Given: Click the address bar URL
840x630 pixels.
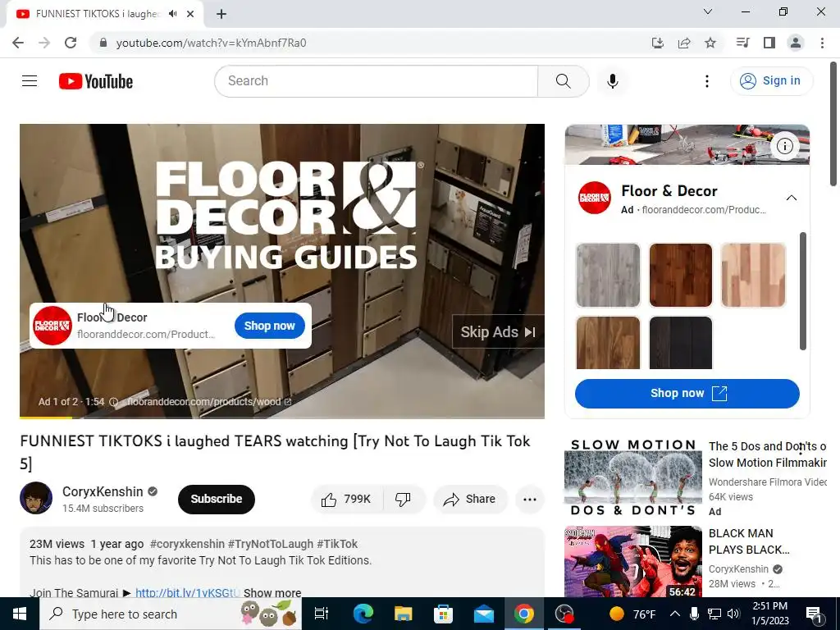Looking at the screenshot, I should click(211, 43).
